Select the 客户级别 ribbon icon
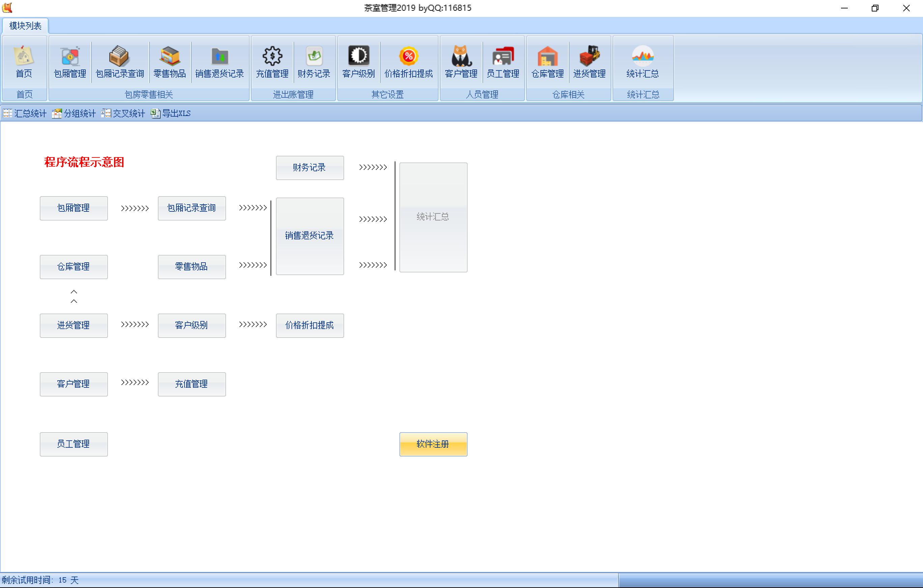 [358, 62]
